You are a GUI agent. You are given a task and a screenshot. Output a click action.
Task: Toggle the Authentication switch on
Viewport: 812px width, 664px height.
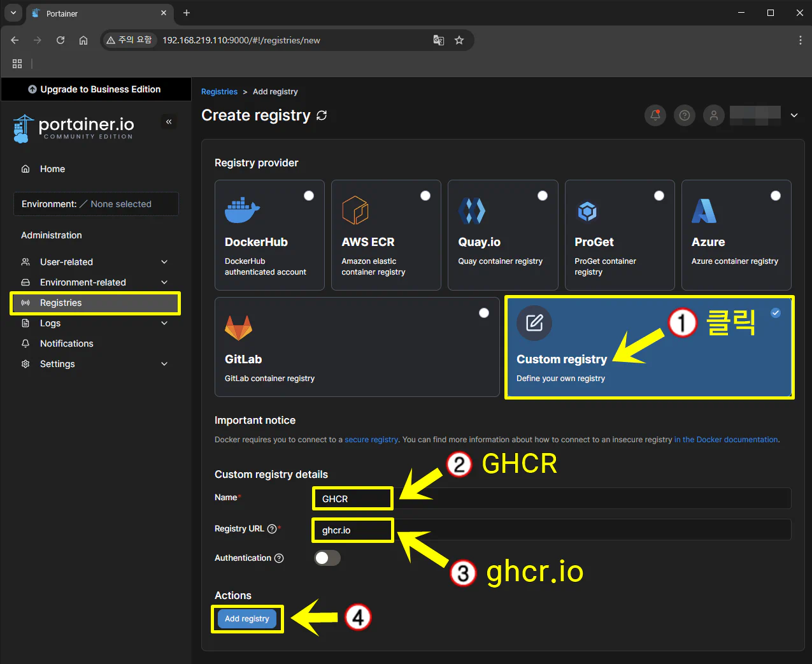point(327,558)
